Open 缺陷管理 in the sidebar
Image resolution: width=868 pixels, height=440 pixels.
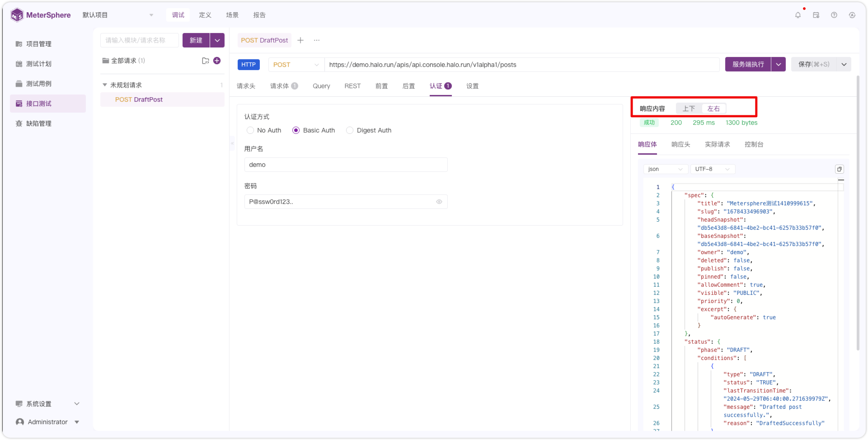pyautogui.click(x=48, y=123)
